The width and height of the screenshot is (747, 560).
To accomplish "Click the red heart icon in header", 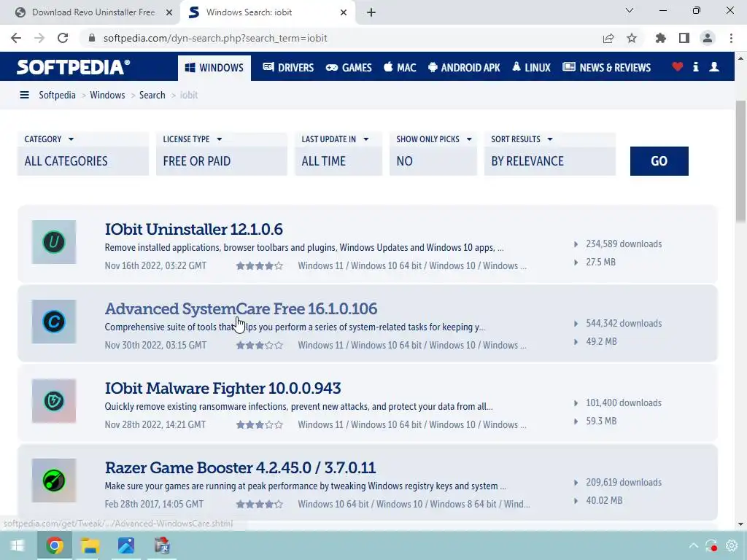I will 677,67.
